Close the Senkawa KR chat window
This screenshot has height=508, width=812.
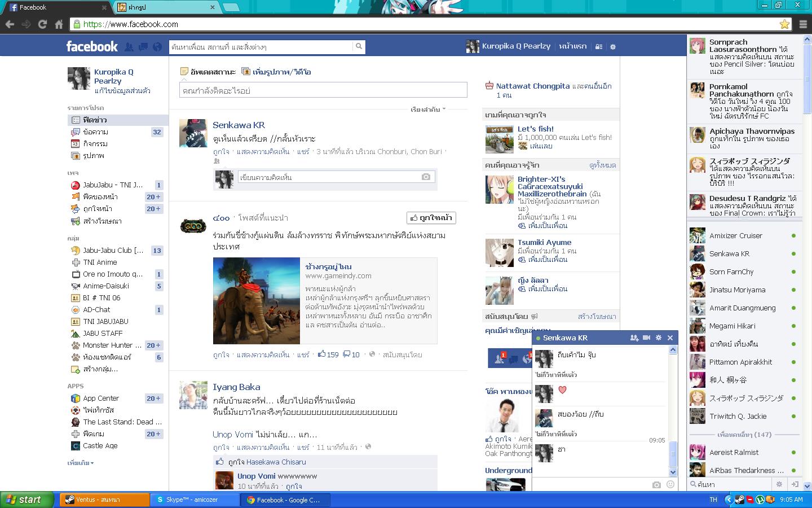coord(670,338)
